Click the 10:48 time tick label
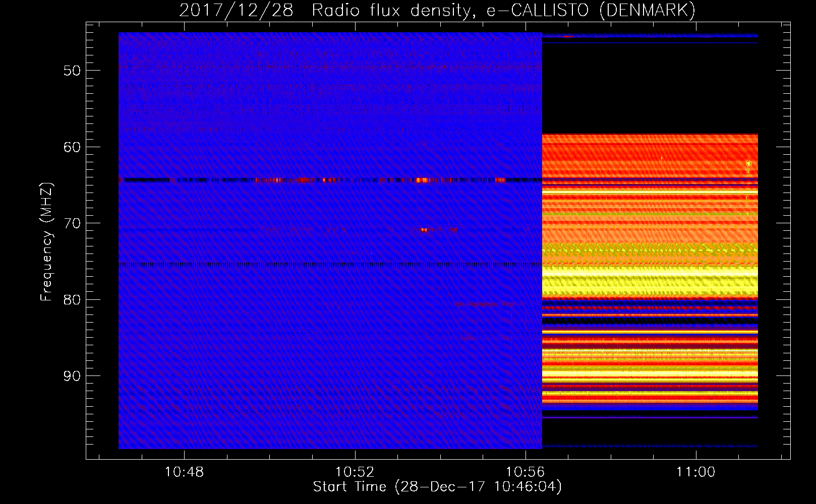Viewport: 816px width, 504px height. pyautogui.click(x=184, y=472)
